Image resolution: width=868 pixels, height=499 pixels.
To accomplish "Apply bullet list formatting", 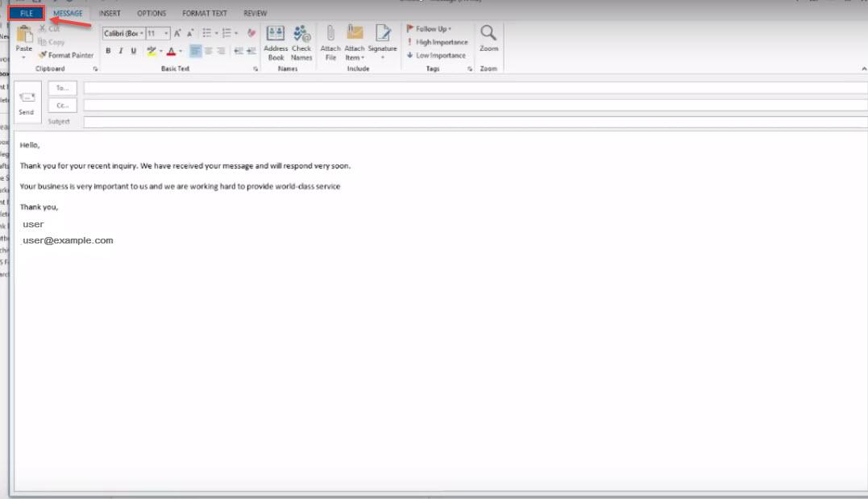I will click(x=206, y=34).
